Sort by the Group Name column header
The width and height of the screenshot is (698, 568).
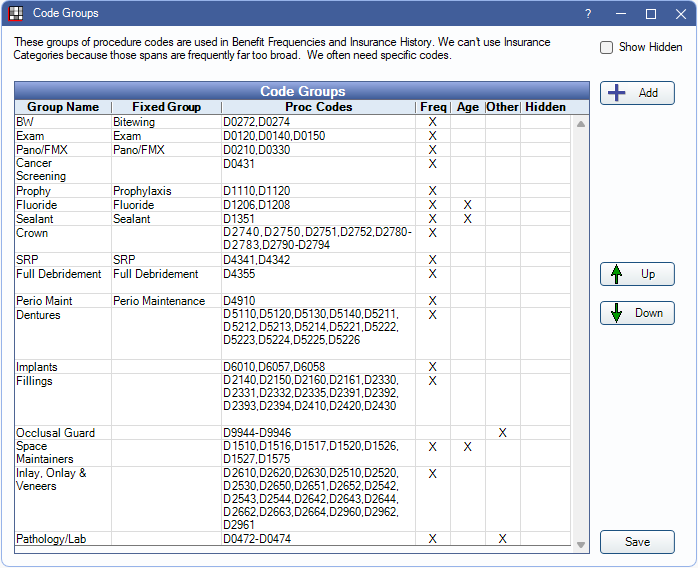(x=62, y=107)
